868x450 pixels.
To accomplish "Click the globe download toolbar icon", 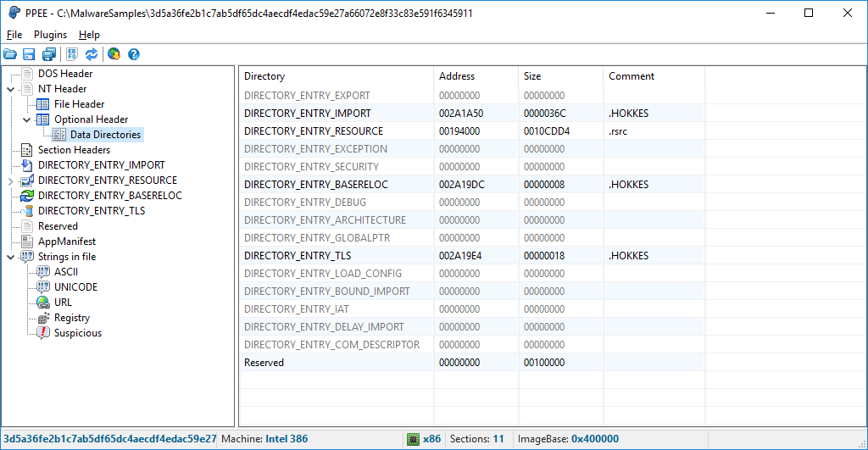I will click(114, 54).
